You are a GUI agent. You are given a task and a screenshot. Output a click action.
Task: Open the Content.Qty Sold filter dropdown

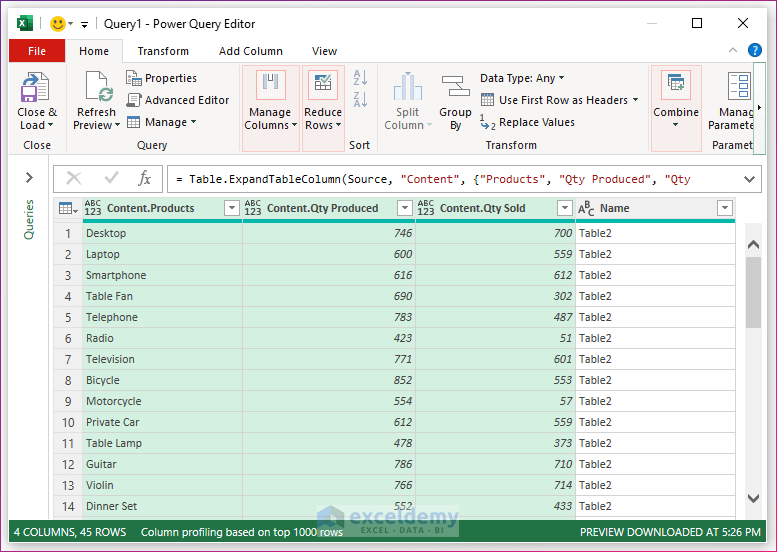(565, 208)
